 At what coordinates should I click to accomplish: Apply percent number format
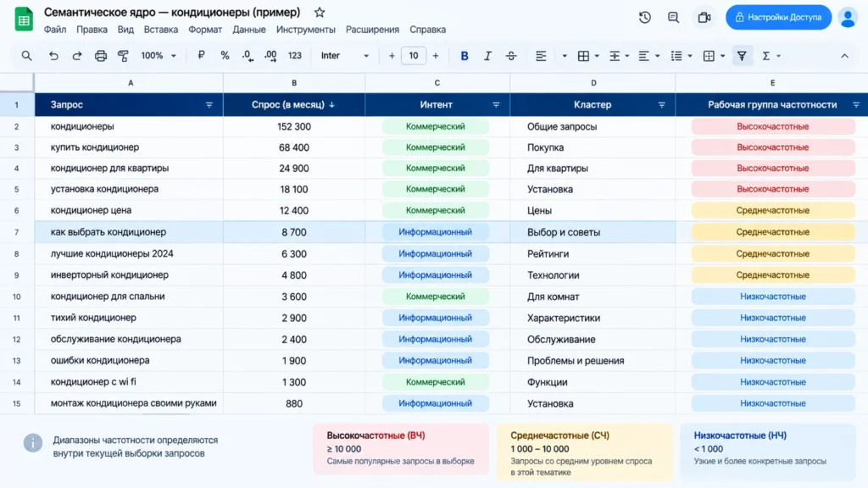pos(224,55)
